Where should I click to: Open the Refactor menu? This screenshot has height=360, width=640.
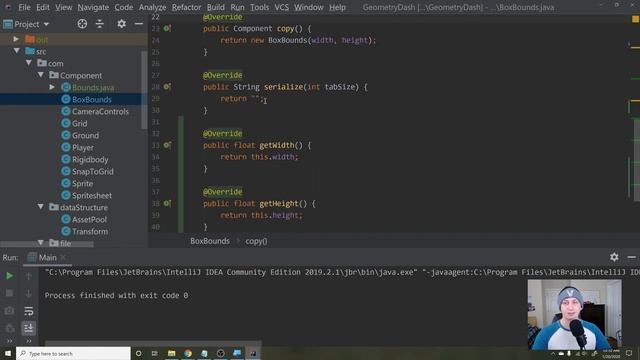pos(186,7)
